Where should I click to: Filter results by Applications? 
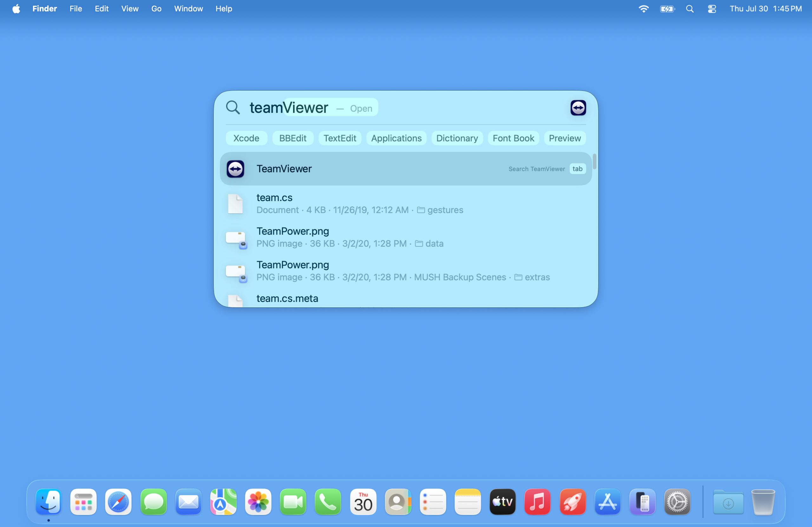[396, 138]
